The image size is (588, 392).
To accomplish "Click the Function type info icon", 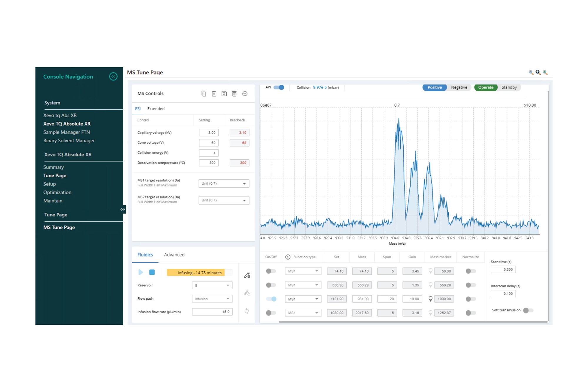I will (x=288, y=257).
